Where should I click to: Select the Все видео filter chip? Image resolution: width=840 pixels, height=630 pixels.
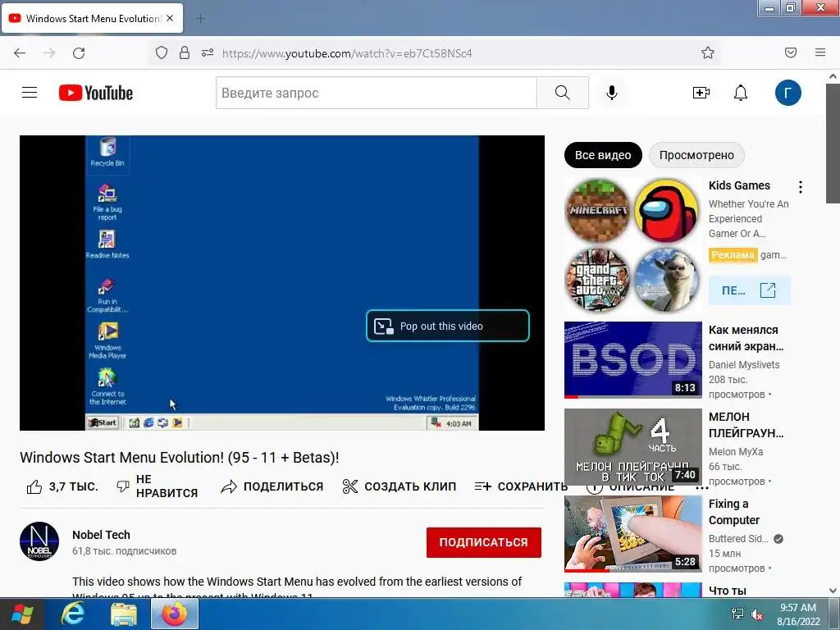coord(603,155)
